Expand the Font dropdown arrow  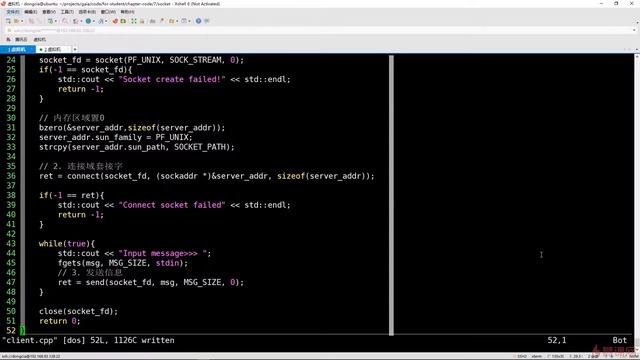click(x=106, y=21)
